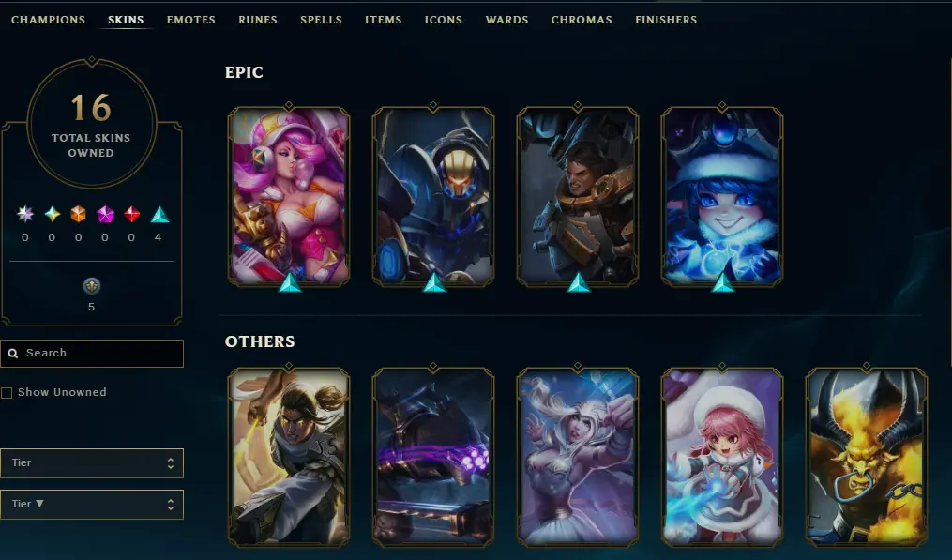
Task: Open the Emotes tab
Action: tap(191, 20)
